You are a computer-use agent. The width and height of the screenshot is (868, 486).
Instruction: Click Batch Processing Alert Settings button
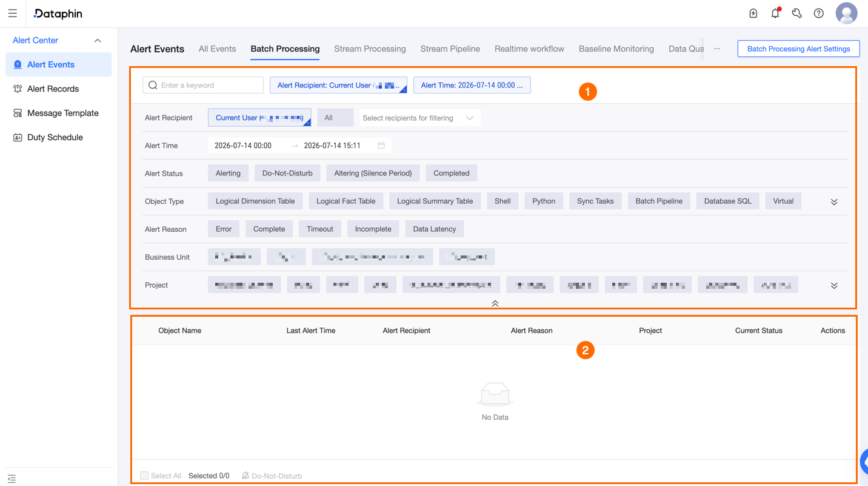click(798, 49)
